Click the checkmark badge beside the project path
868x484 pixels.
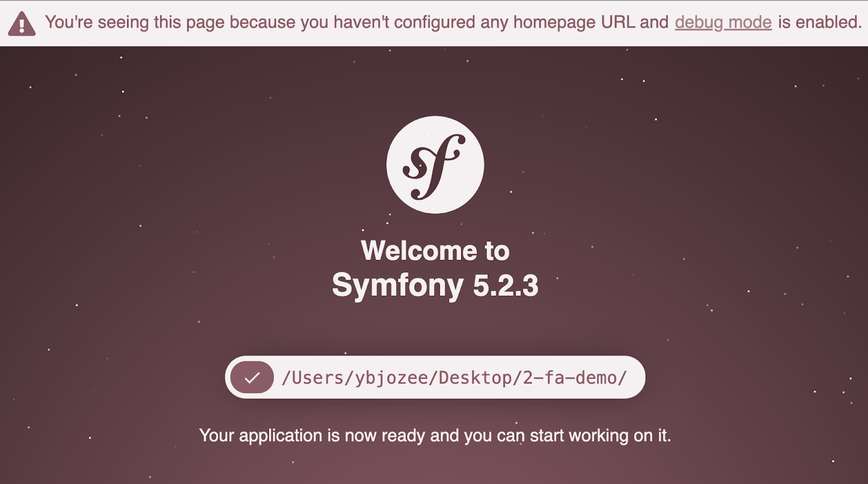coord(252,377)
